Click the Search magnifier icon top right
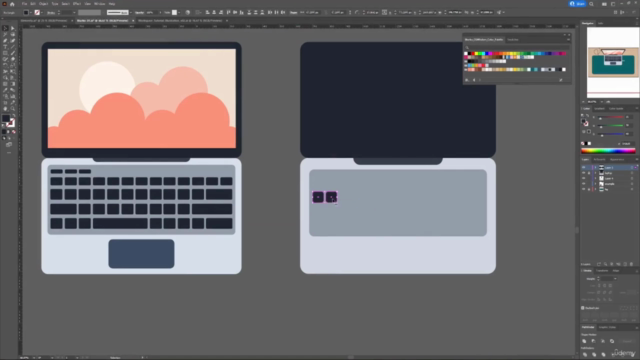Screen dimensions: 640x360 (591, 4)
